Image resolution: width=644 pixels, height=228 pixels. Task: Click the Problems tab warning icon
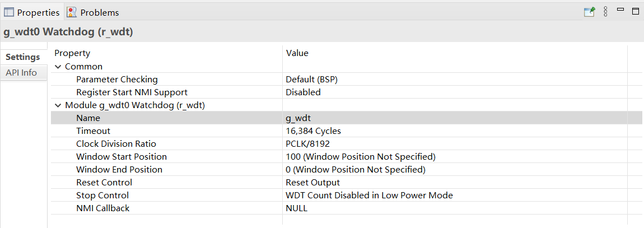tap(72, 12)
